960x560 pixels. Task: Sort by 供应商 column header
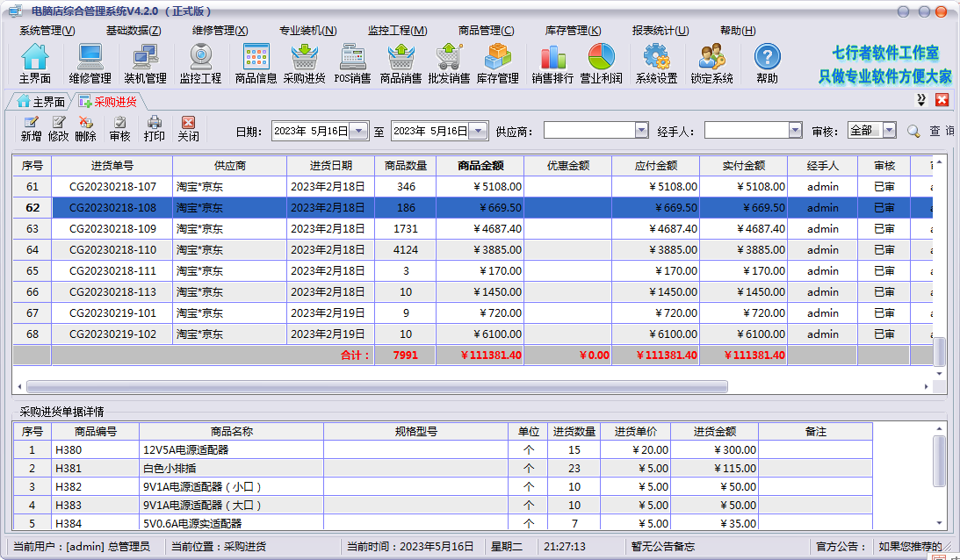[229, 166]
